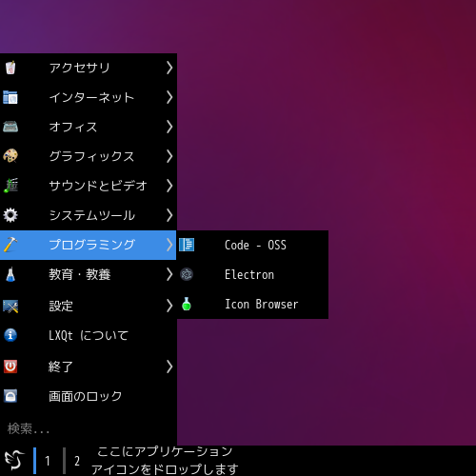Image resolution: width=476 pixels, height=476 pixels.
Task: Click the Electron atom icon
Action: tap(187, 274)
